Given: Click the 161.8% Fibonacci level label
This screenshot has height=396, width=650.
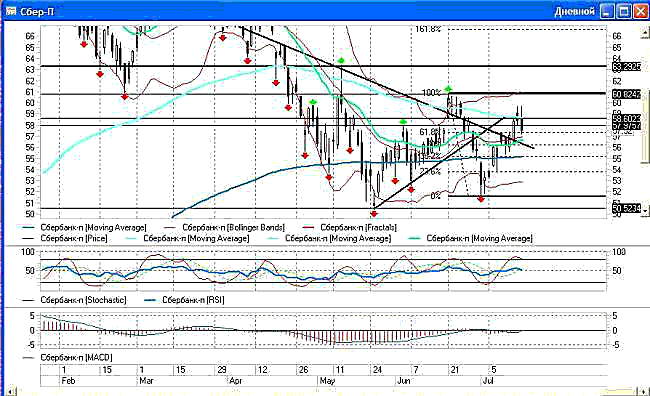Looking at the screenshot, I should click(428, 29).
